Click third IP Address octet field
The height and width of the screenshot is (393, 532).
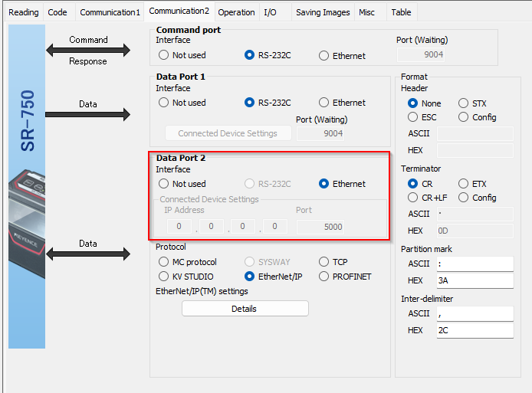(x=242, y=226)
